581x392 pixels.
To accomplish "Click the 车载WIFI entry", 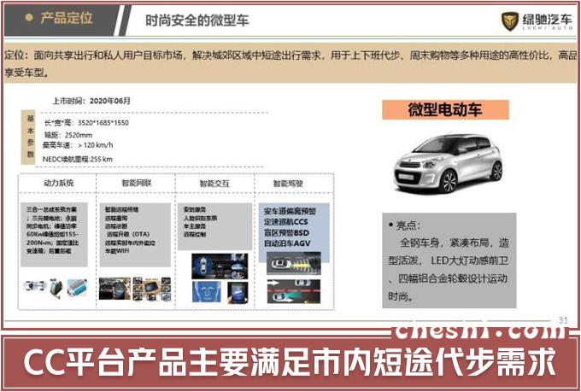I will click(117, 251).
